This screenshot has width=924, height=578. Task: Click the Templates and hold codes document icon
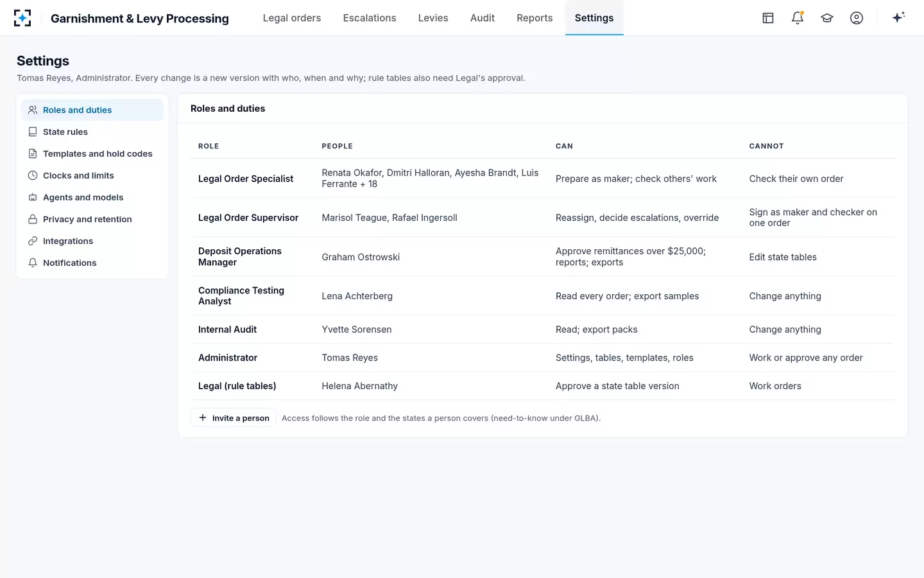coord(33,153)
